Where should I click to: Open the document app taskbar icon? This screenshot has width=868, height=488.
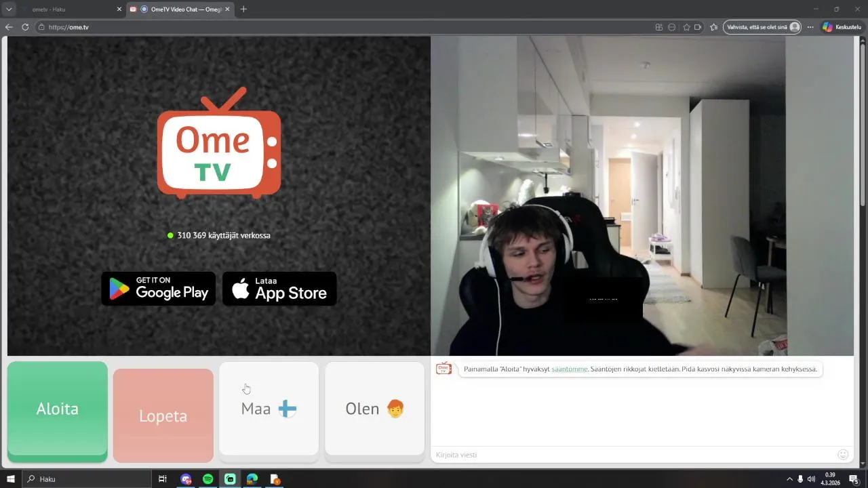point(275,479)
